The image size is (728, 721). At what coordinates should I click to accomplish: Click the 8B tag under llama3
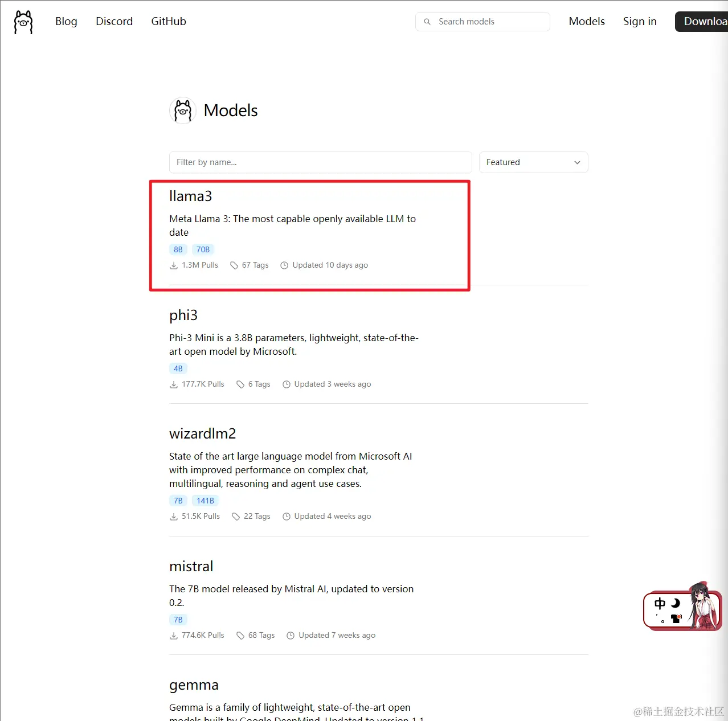tap(178, 249)
